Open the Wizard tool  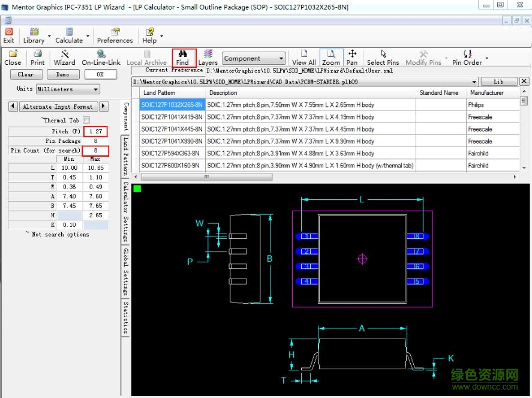point(64,58)
